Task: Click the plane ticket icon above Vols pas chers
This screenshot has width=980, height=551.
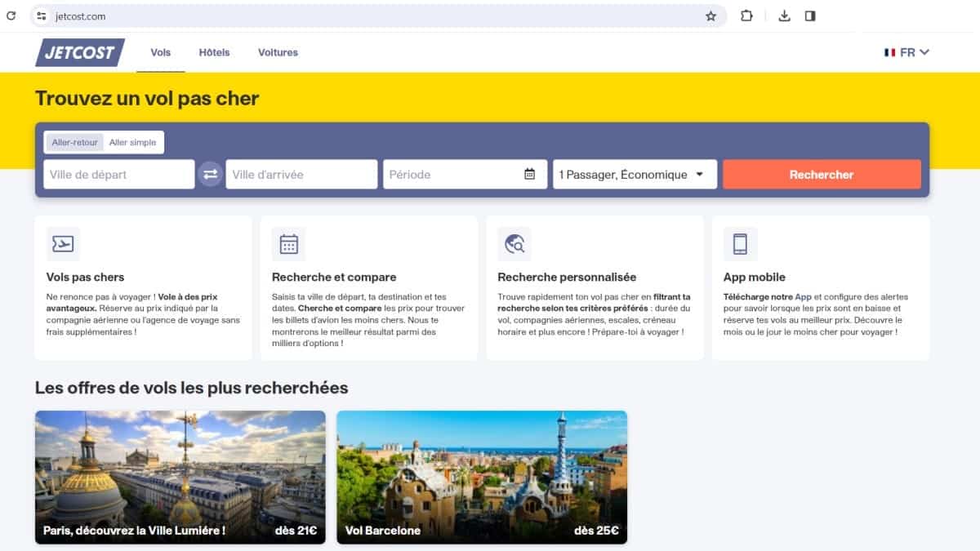Action: [x=63, y=244]
